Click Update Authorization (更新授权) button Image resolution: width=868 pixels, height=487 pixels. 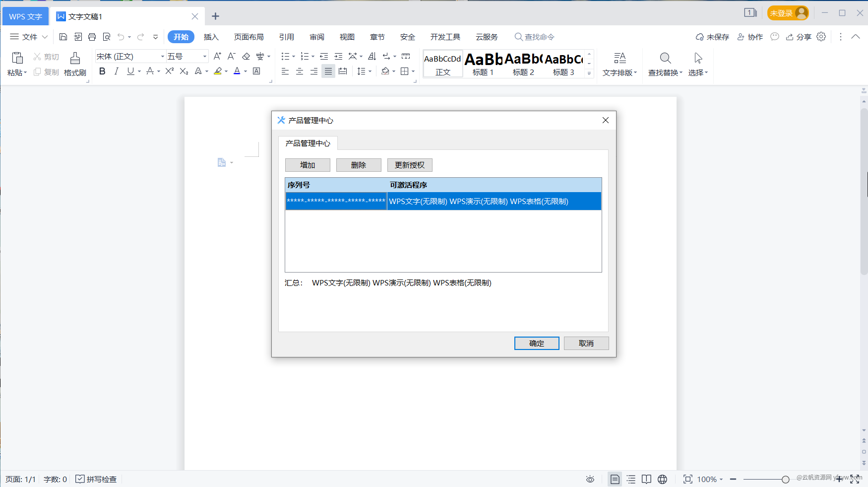(x=410, y=165)
